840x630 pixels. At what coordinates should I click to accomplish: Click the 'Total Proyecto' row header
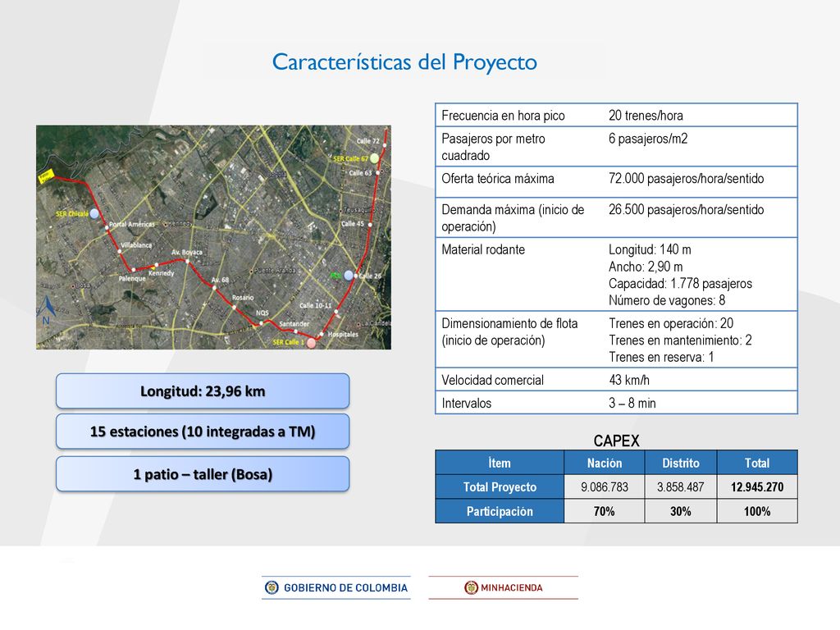point(500,487)
